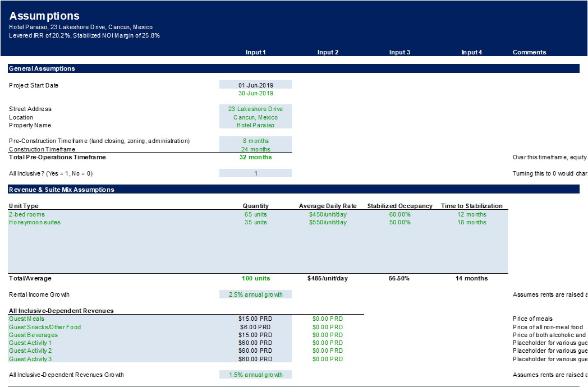588x387 pixels.
Task: Click the Input 1 column header
Action: [255, 52]
